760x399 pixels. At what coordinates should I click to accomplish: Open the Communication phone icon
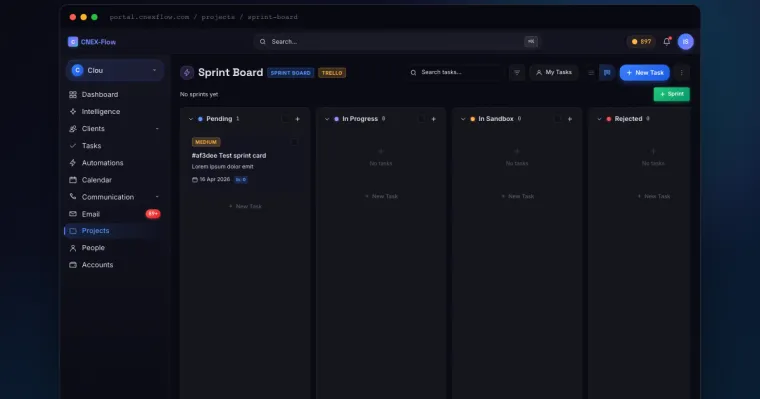tap(73, 196)
